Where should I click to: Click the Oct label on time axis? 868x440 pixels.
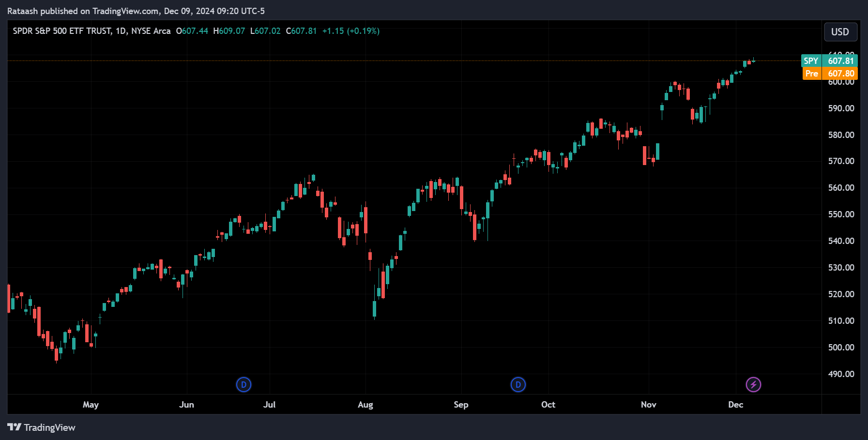point(548,405)
